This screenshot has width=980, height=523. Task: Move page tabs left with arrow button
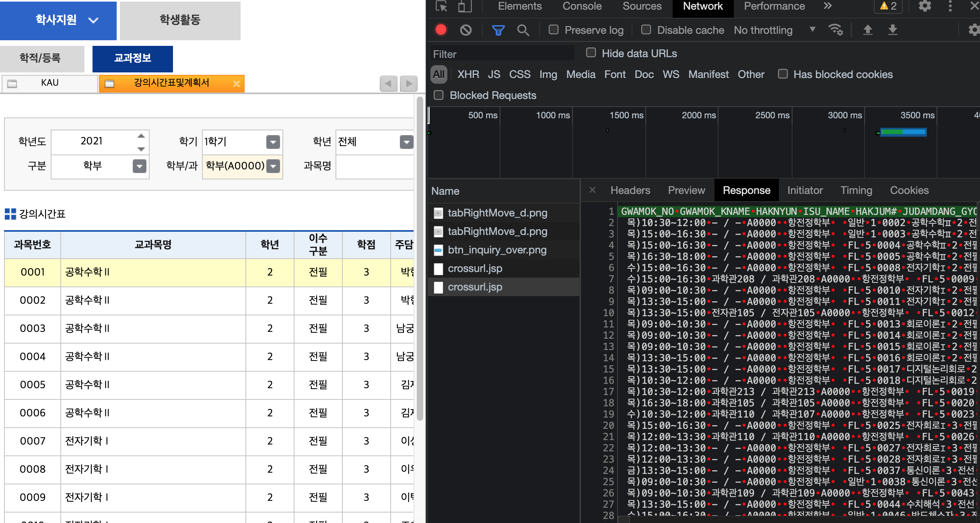388,84
